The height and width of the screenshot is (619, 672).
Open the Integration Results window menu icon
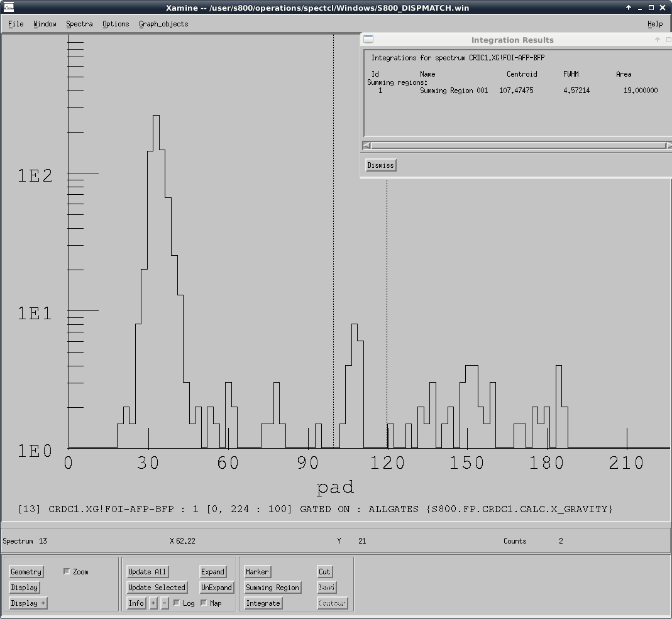pos(369,40)
